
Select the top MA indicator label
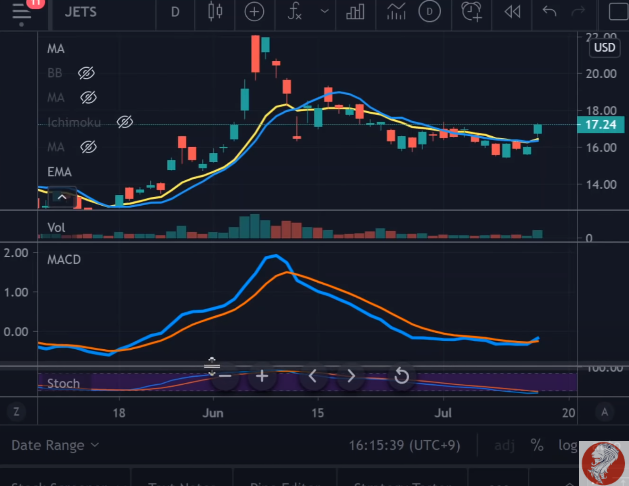[56, 49]
